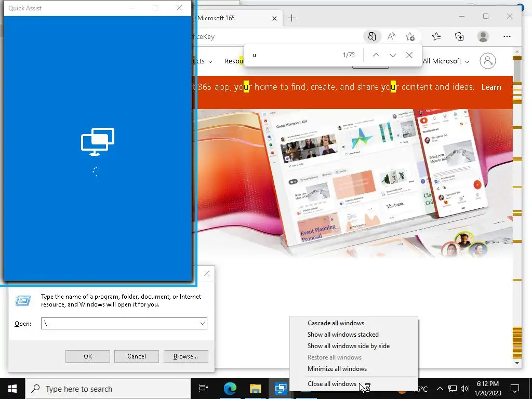The height and width of the screenshot is (399, 532).
Task: Open Microsoft Edge from taskbar
Action: [230, 389]
